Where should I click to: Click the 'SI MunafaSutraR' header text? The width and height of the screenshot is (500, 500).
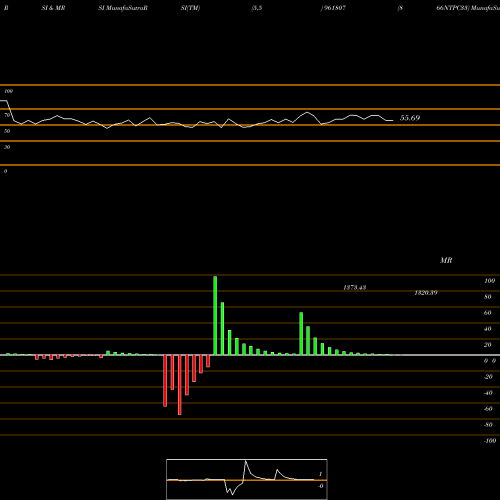point(123,8)
